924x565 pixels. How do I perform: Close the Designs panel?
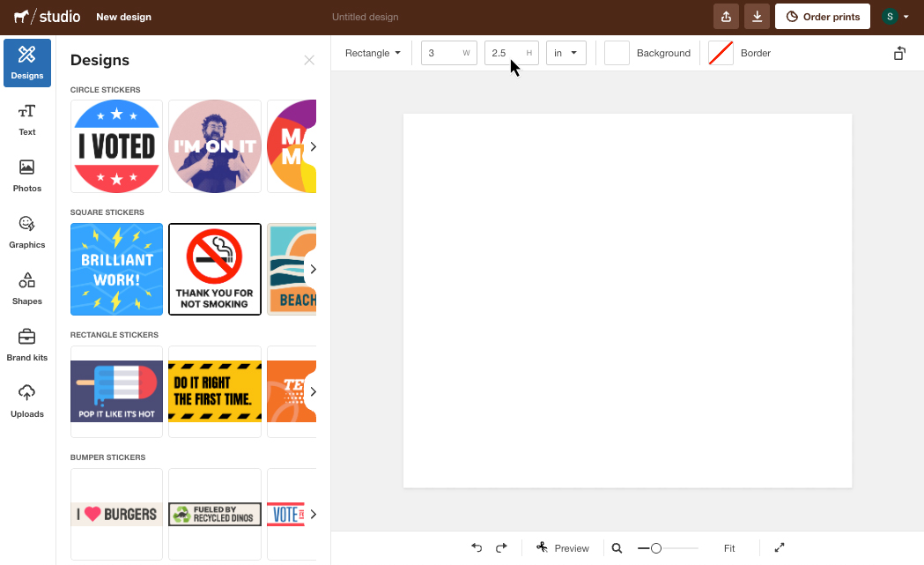point(309,60)
